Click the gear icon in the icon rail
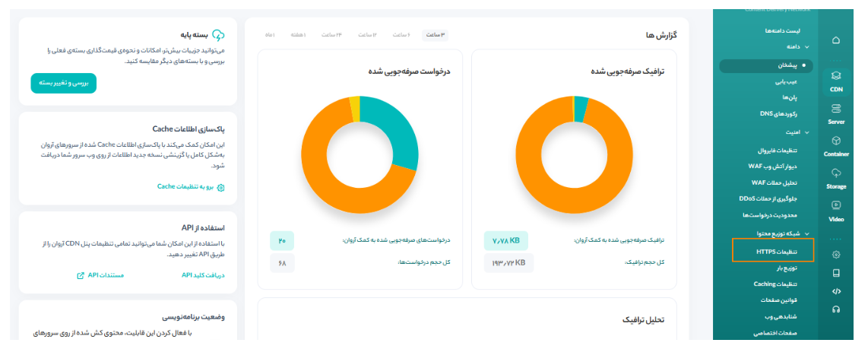The image size is (868, 346). pos(836,255)
